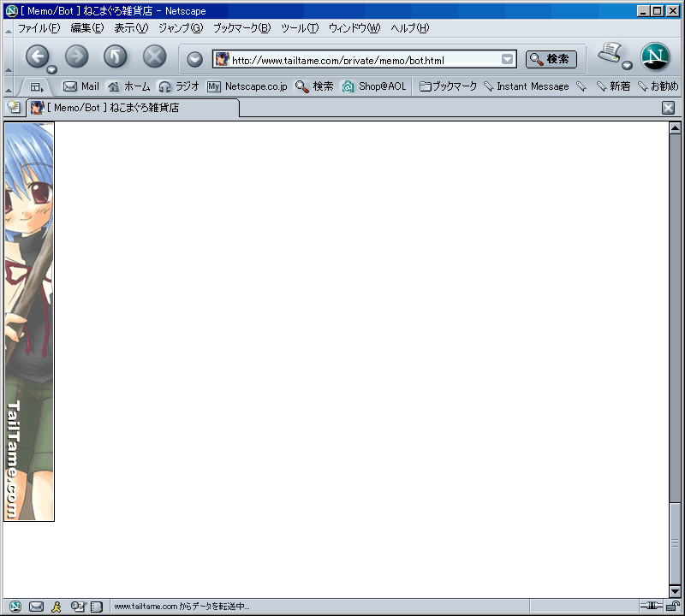
Task: Click the Forward arrow navigation button
Action: pyautogui.click(x=76, y=56)
